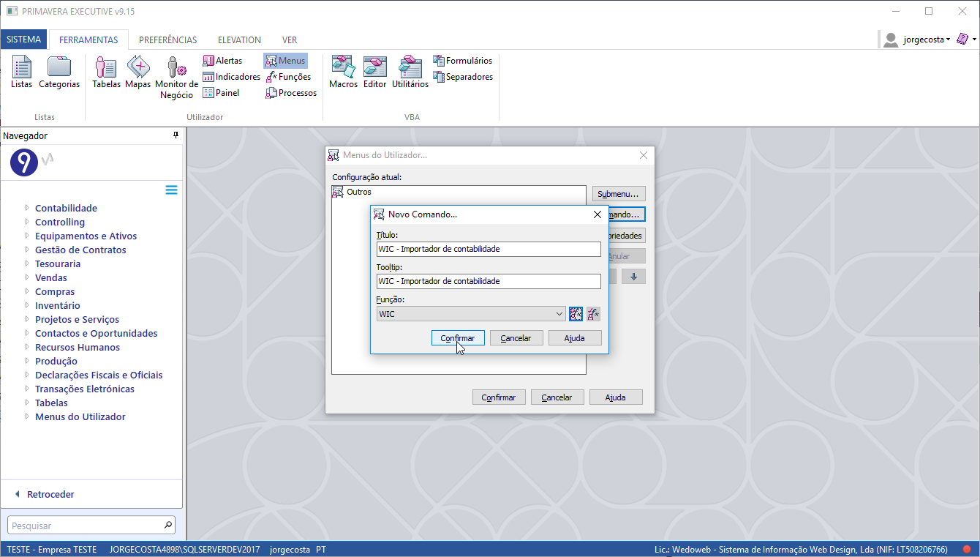Open Tabelas from the Utilizador group
The image size is (980, 557).
pyautogui.click(x=106, y=72)
